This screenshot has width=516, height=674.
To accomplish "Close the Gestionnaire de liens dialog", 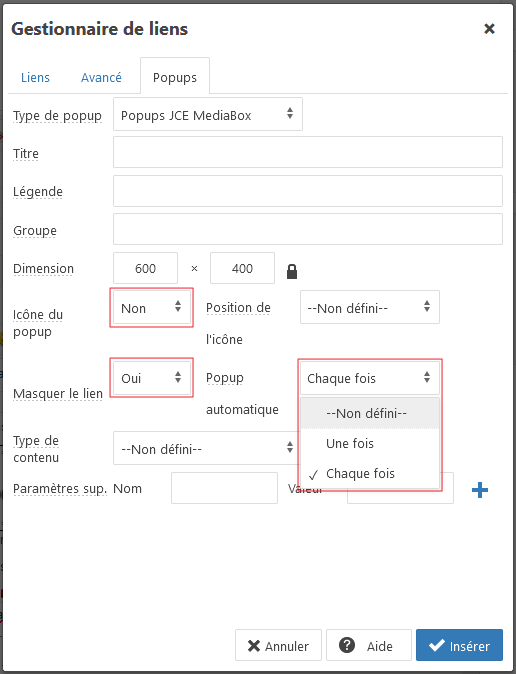I will [x=489, y=29].
